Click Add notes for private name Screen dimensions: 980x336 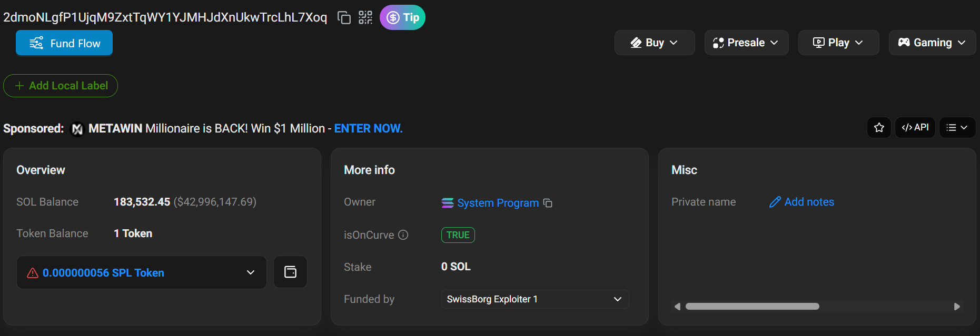click(x=808, y=202)
